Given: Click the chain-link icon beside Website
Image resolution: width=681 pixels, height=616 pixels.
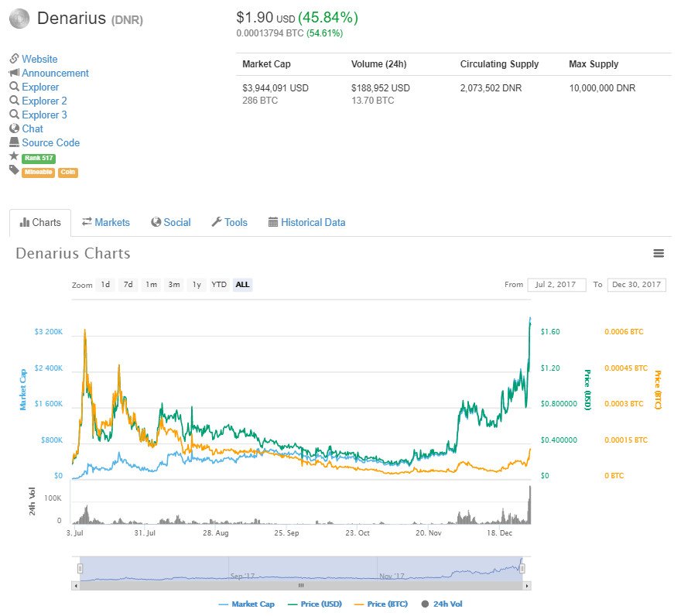Looking at the screenshot, I should (15, 58).
